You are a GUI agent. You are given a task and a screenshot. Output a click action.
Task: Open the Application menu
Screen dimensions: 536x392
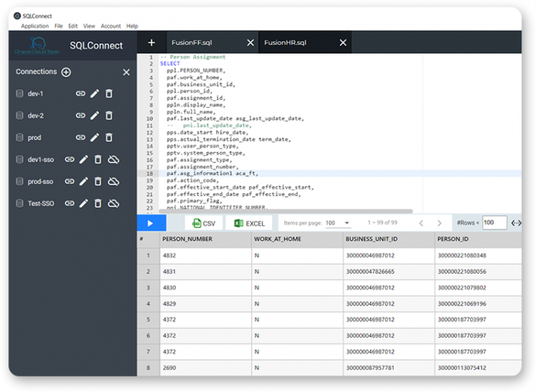tap(35, 26)
